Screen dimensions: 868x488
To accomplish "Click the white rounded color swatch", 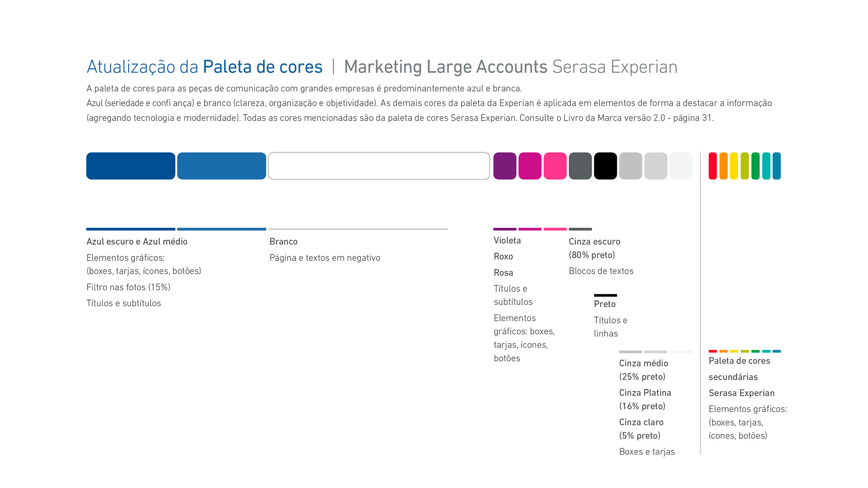I will pos(379,166).
